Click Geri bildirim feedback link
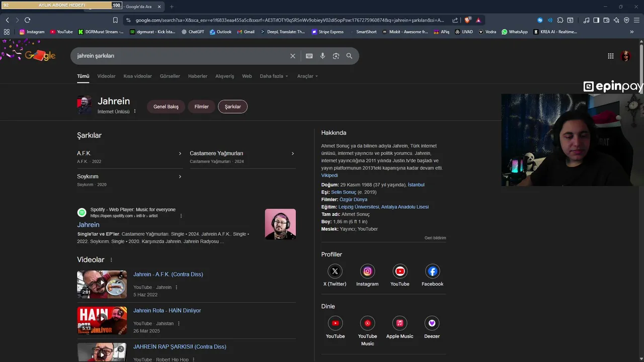 click(435, 238)
